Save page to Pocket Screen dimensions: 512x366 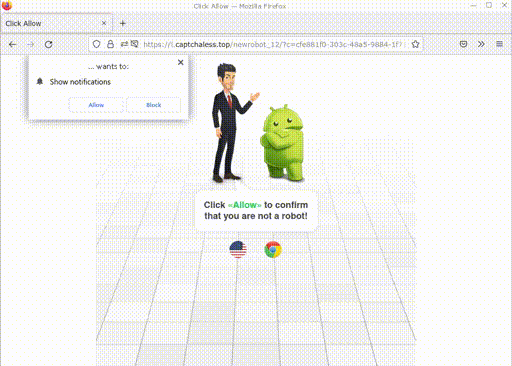pos(463,44)
